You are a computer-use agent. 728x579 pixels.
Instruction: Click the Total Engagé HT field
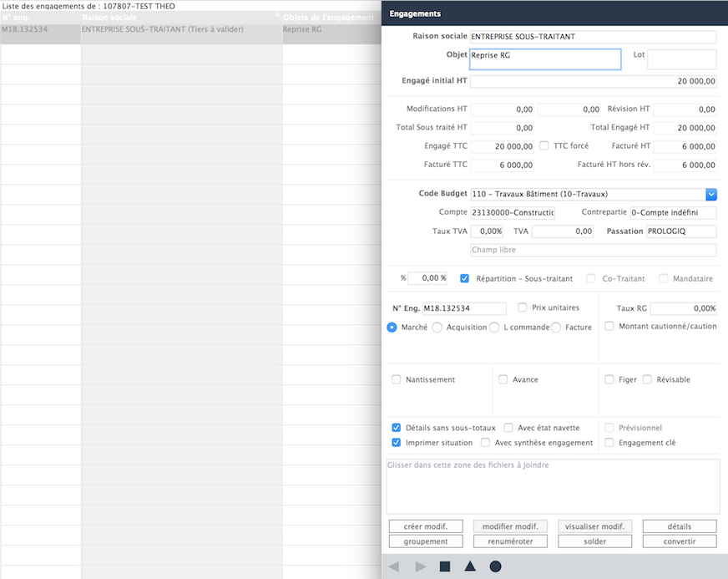[685, 128]
